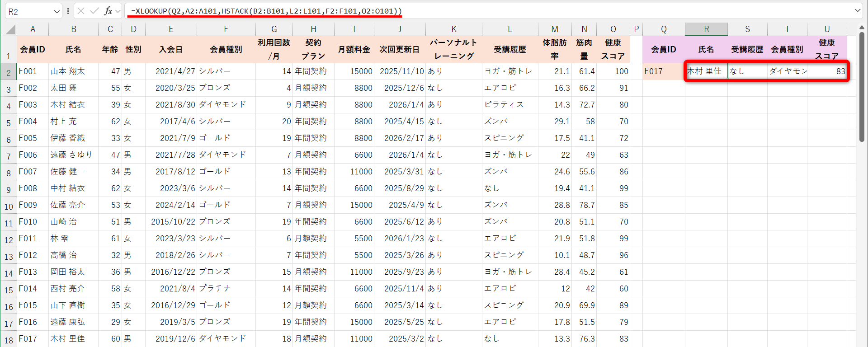868x347 pixels.
Task: Click the date 2025/11/10
Action: [x=402, y=71]
